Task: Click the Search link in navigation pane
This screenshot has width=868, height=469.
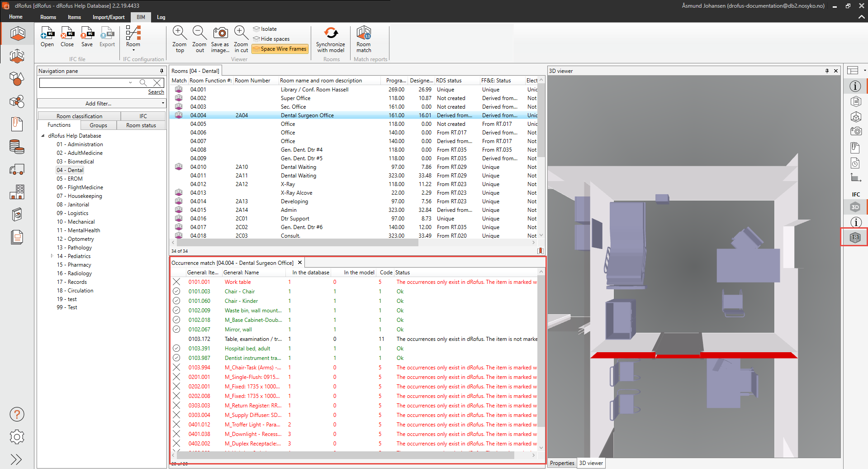Action: coord(156,92)
